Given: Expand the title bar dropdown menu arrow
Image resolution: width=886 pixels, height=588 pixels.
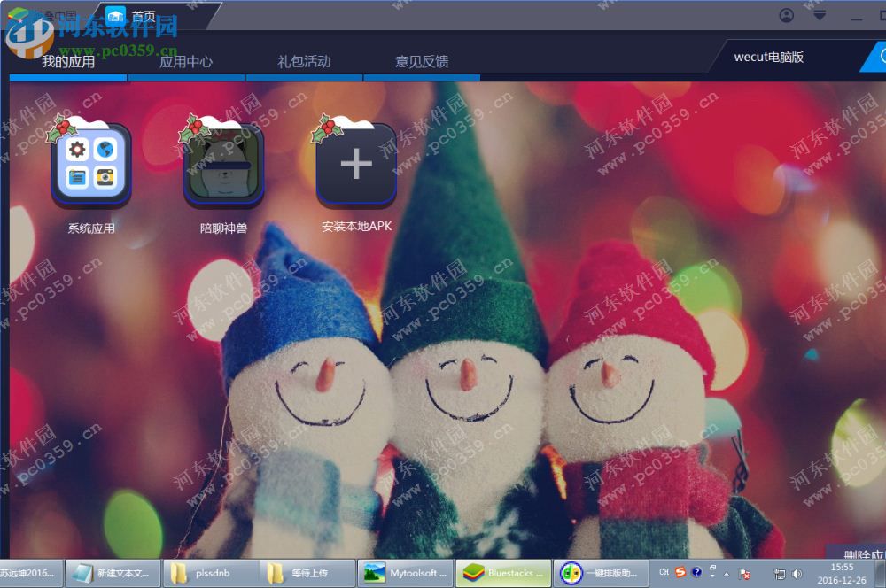Looking at the screenshot, I should point(820,15).
